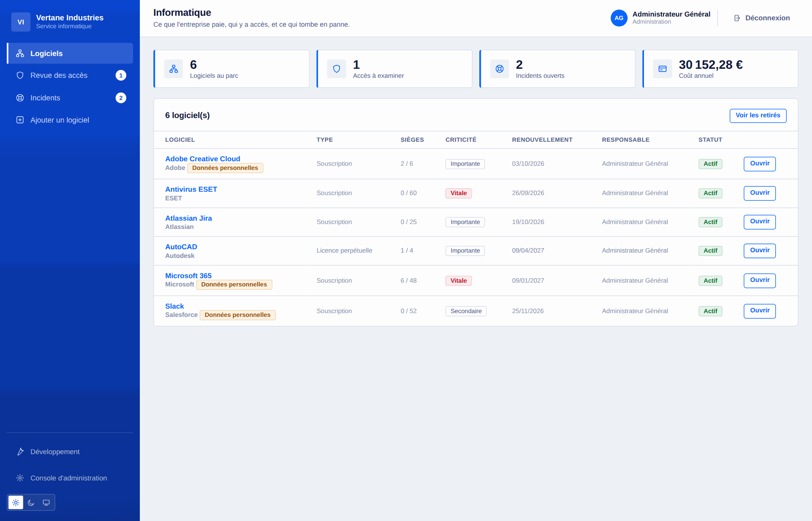Click the 6 logiciel(s) heading
Viewport: 812px width, 521px height.
[x=187, y=115]
